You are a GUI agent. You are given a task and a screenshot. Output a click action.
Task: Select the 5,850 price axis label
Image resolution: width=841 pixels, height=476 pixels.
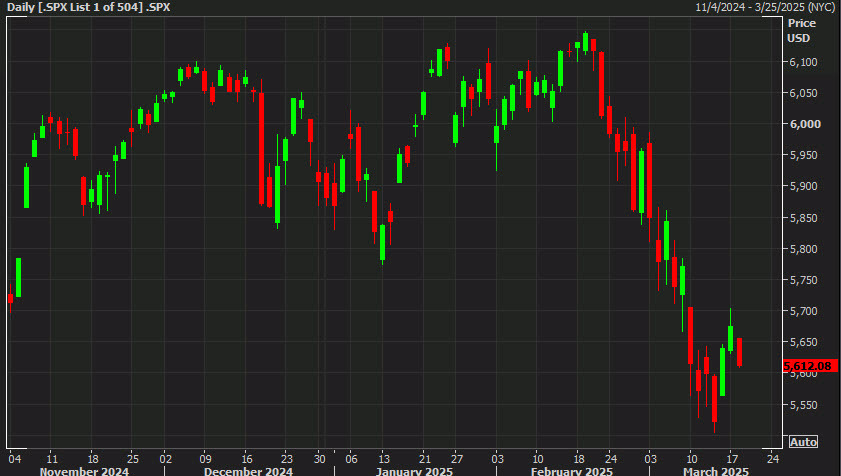pyautogui.click(x=803, y=218)
